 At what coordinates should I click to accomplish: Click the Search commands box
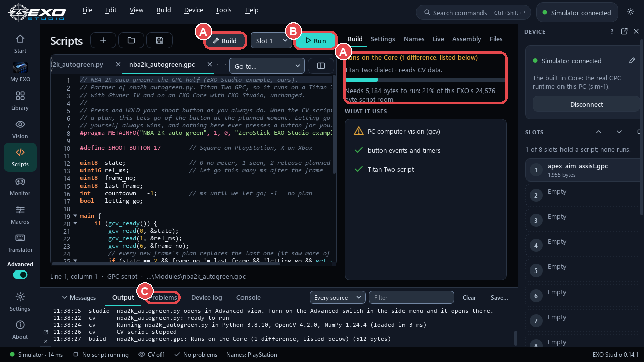[473, 12]
